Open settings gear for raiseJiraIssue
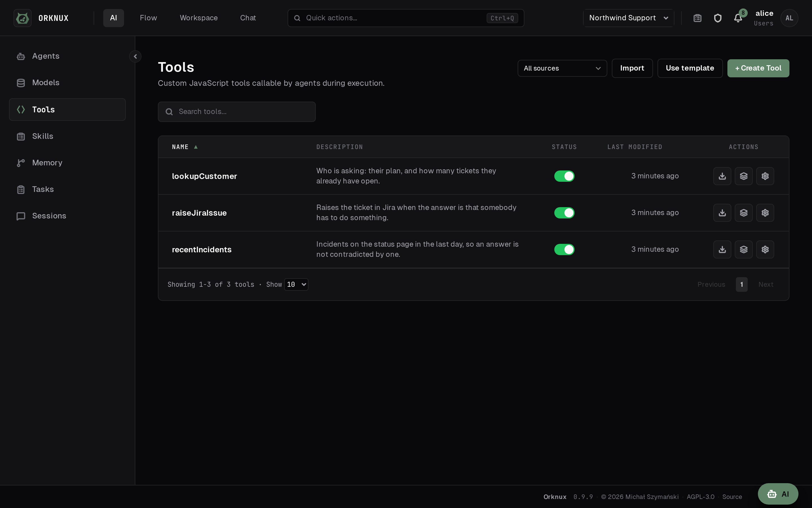The height and width of the screenshot is (508, 812). pos(765,213)
